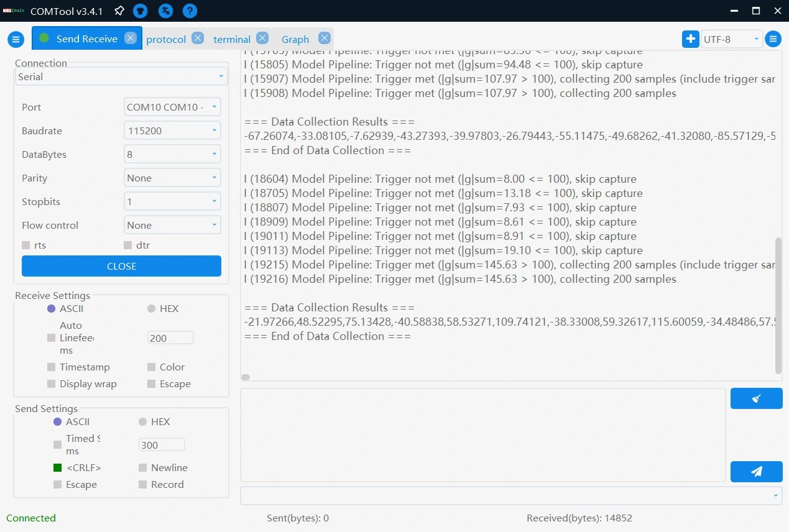The image size is (789, 532).
Task: Switch to the Graph tab
Action: (295, 39)
